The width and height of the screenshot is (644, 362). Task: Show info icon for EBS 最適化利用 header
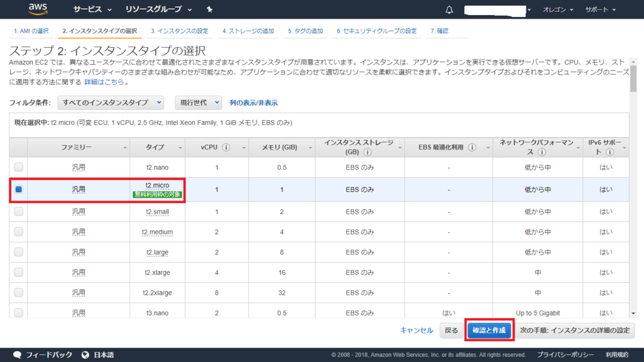[x=472, y=147]
